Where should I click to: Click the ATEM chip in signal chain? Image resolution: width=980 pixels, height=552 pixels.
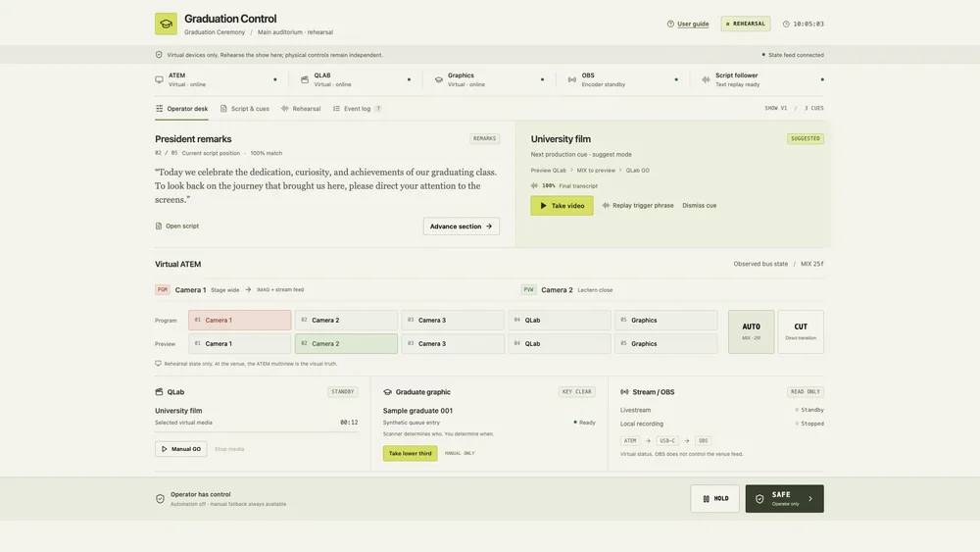630,441
